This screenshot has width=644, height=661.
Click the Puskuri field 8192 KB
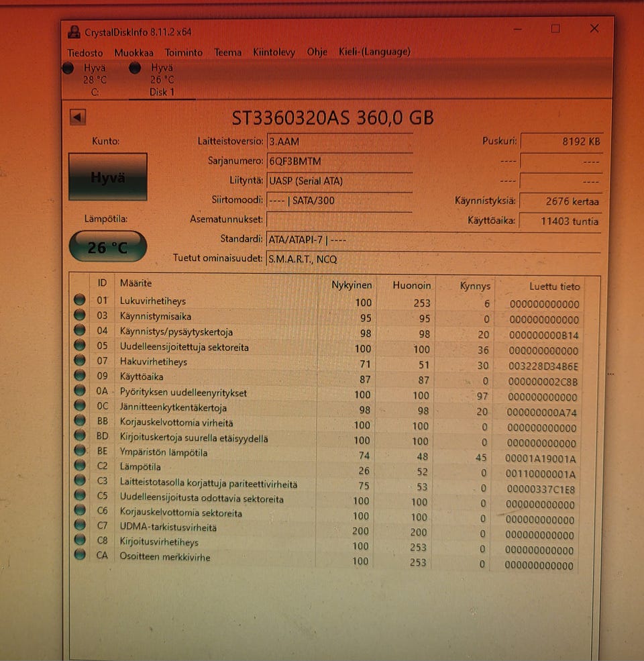(x=561, y=142)
